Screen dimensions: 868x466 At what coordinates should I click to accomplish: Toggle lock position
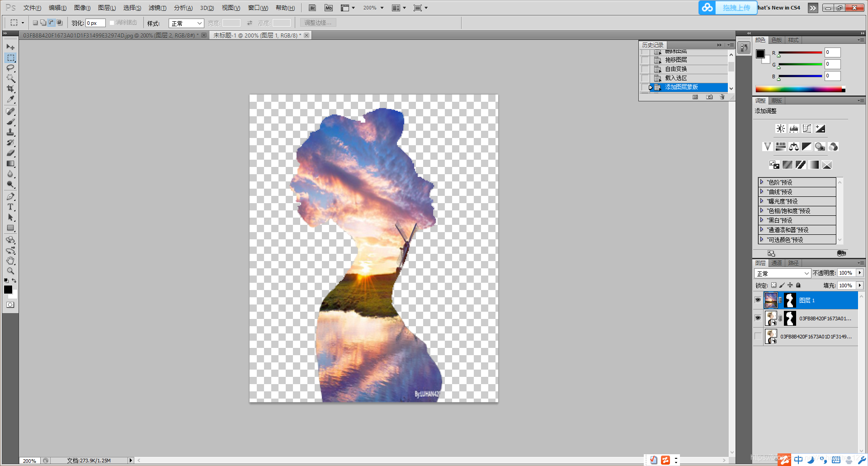pos(790,285)
